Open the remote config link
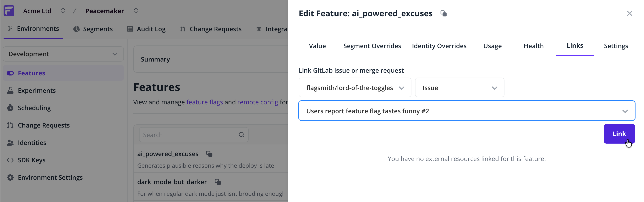Screen dimensions: 644x202 click(x=258, y=102)
